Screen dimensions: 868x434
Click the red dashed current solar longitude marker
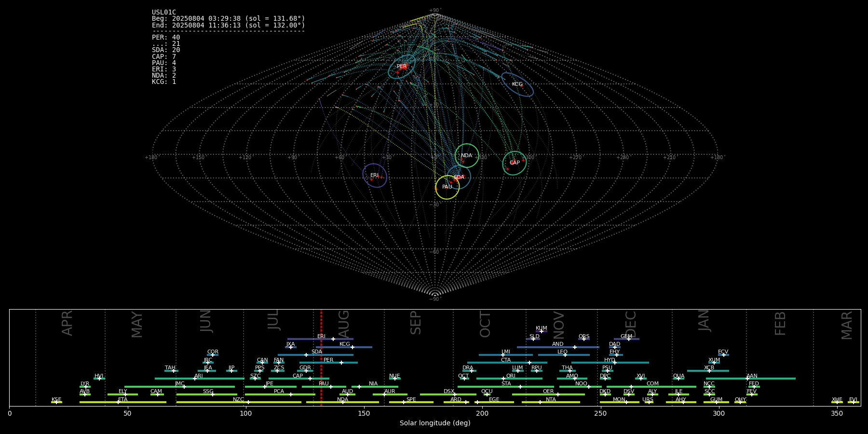321,357
